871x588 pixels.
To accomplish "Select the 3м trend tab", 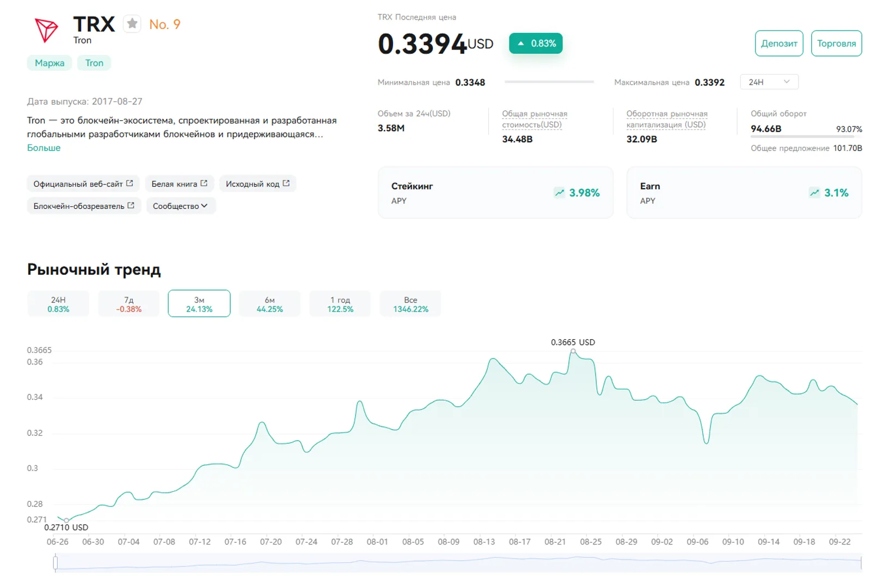I will click(199, 304).
